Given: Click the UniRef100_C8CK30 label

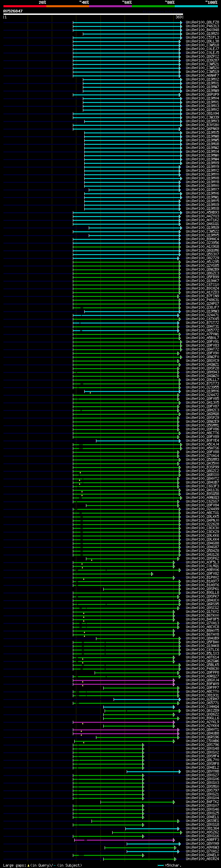Looking at the screenshot, I should click(x=202, y=528).
